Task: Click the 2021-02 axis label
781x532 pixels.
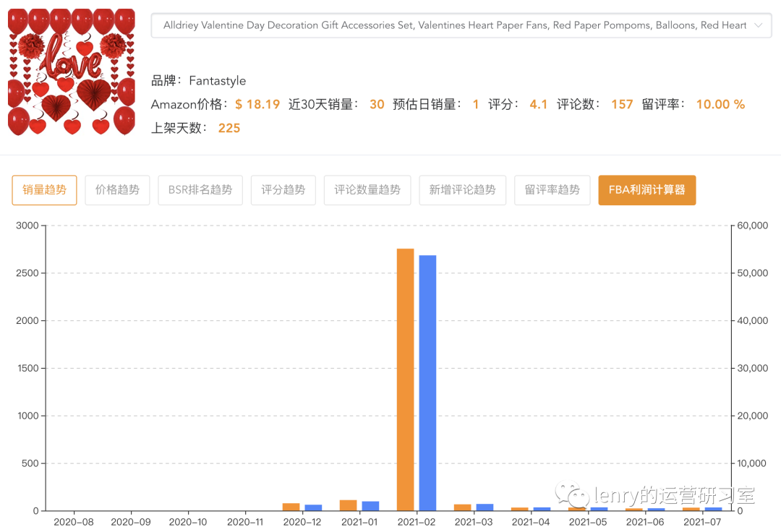Action: click(417, 522)
